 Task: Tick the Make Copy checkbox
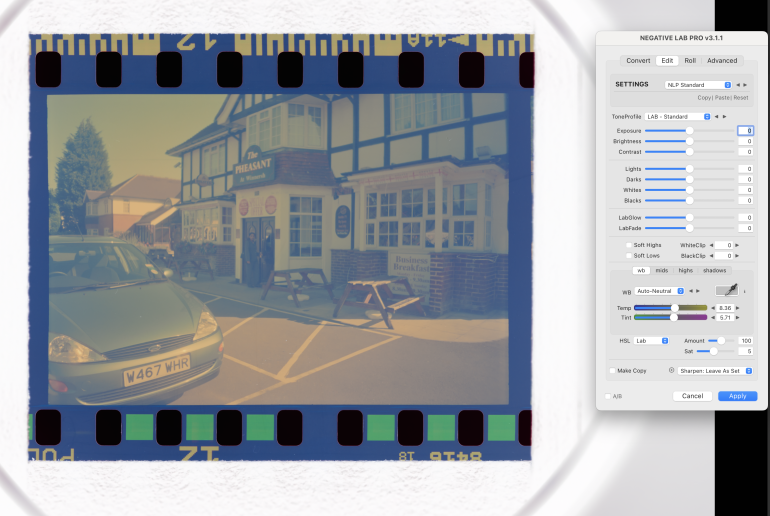click(x=612, y=371)
